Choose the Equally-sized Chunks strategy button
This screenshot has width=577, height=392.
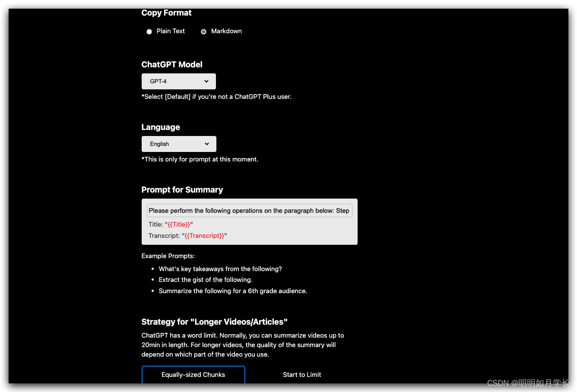pyautogui.click(x=193, y=375)
